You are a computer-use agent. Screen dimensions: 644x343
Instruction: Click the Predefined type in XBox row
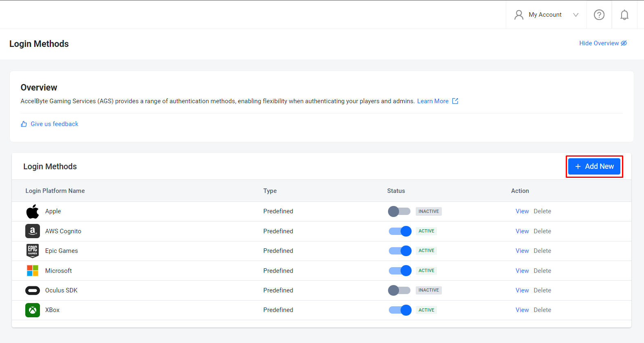278,310
